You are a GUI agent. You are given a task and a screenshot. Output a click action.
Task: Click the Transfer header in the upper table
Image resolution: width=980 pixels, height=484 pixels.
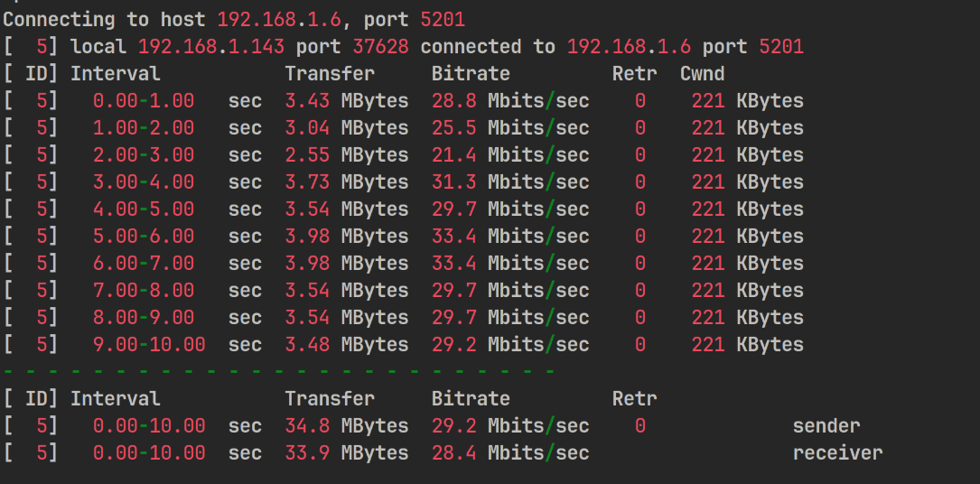pyautogui.click(x=330, y=74)
